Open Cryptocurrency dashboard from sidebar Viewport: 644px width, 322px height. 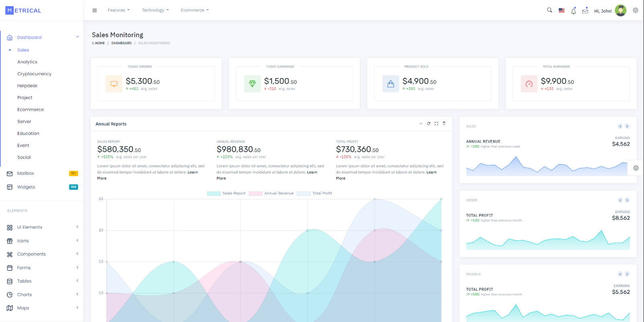pyautogui.click(x=34, y=74)
